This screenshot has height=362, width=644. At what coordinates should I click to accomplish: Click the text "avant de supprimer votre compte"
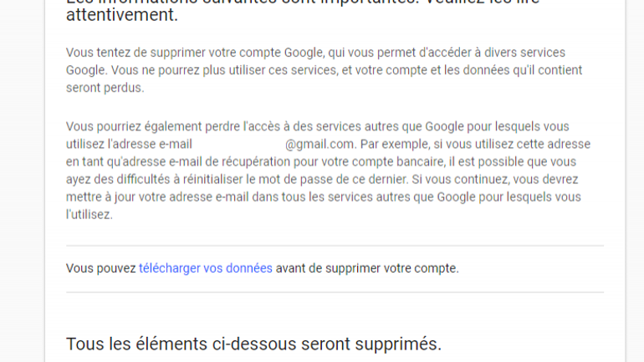point(366,268)
